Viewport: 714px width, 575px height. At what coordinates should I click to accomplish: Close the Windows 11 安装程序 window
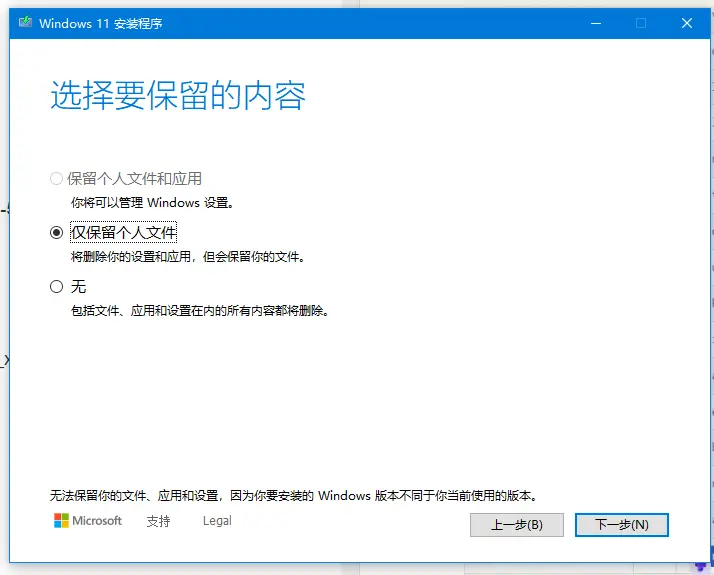coord(687,23)
